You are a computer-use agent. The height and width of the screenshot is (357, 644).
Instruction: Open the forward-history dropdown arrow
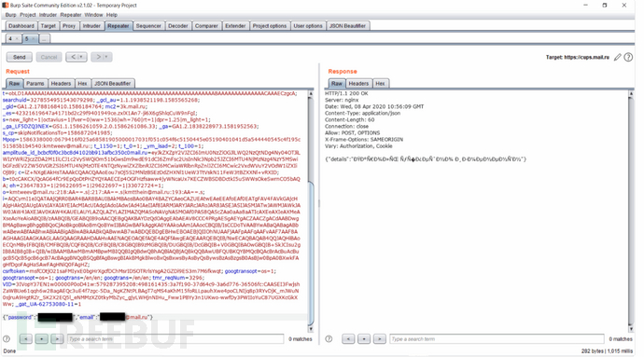(x=106, y=57)
